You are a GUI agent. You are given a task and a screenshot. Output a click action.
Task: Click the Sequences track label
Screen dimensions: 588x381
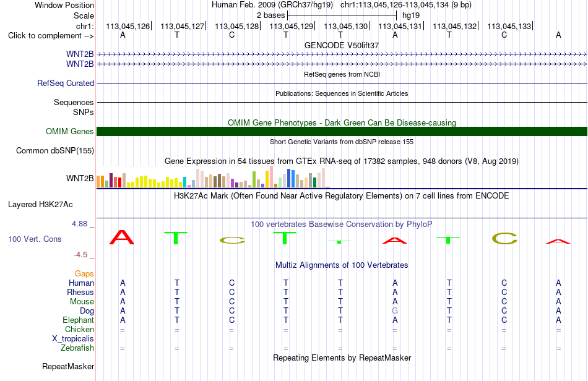click(74, 102)
